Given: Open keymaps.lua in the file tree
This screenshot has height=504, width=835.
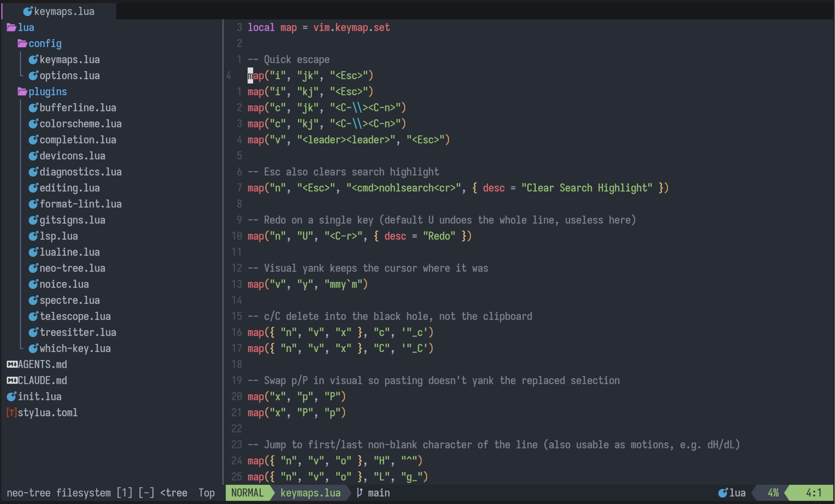Looking at the screenshot, I should pos(69,60).
